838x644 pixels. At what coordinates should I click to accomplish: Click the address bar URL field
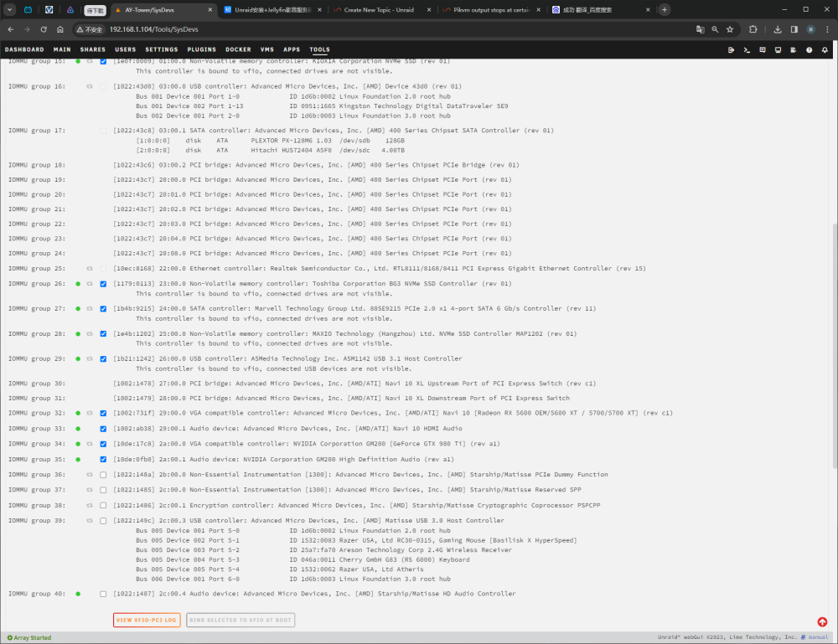click(396, 29)
